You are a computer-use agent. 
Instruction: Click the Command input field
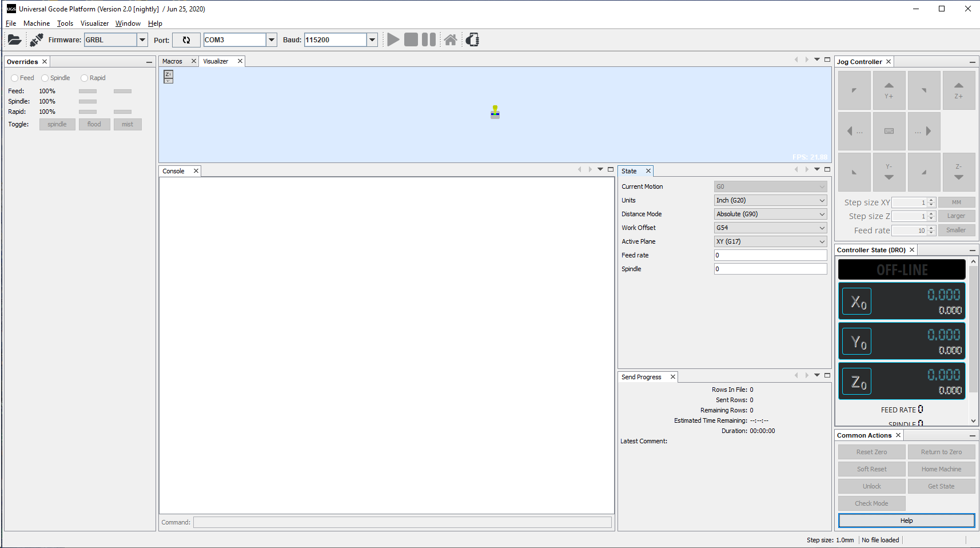pyautogui.click(x=403, y=522)
